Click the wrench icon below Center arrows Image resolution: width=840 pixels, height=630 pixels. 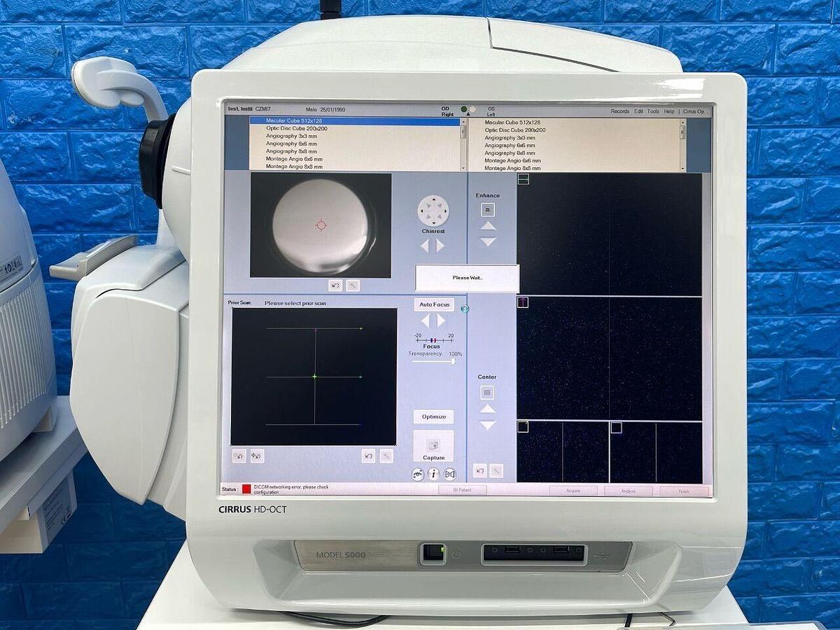(x=496, y=470)
